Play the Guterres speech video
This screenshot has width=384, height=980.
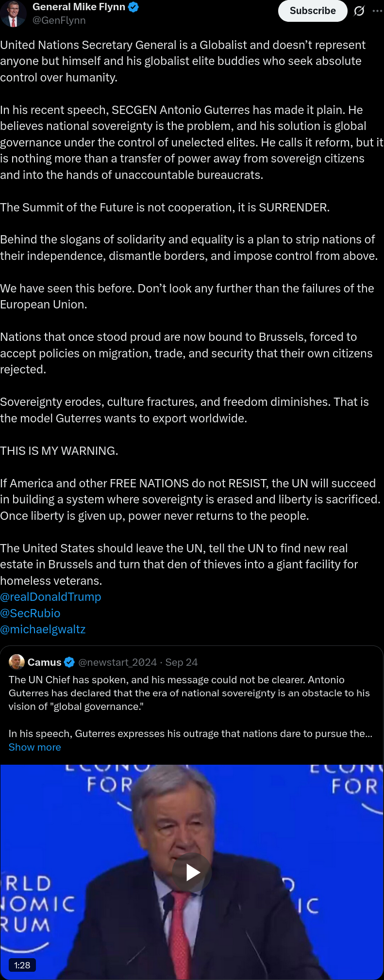[x=192, y=872]
